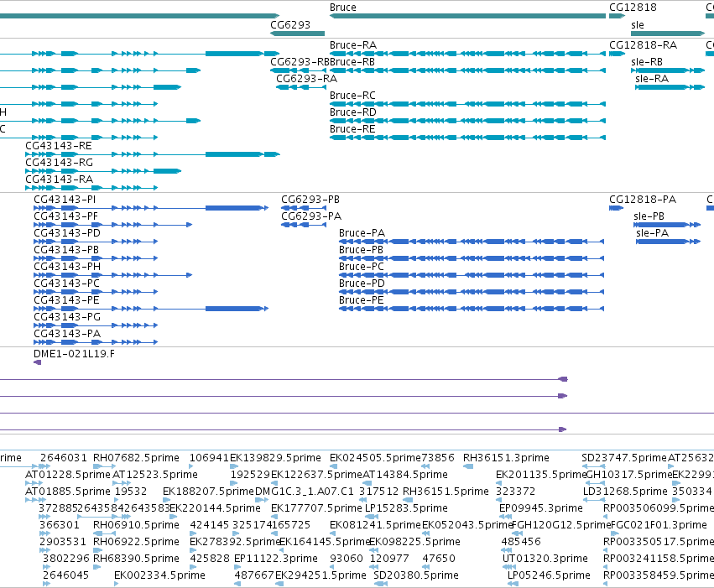Click the CG43143-PA protein label
Viewport: 714px width, 588px height.
pyautogui.click(x=67, y=334)
